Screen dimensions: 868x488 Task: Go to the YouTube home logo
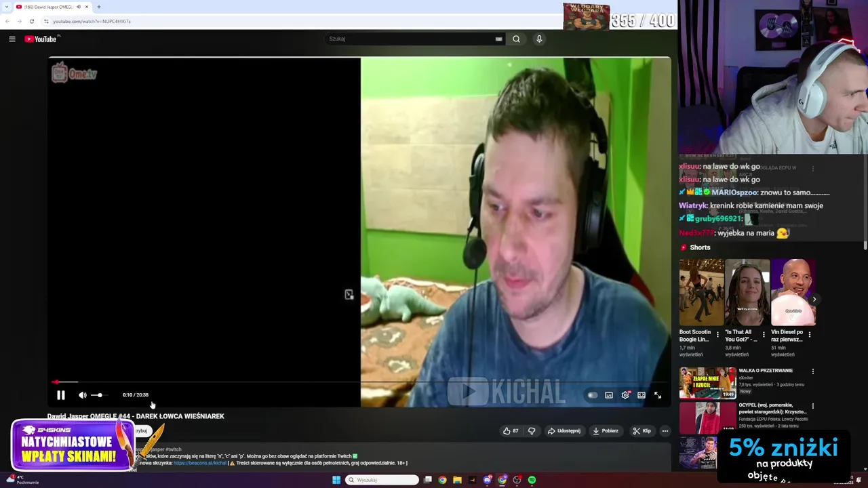[42, 39]
